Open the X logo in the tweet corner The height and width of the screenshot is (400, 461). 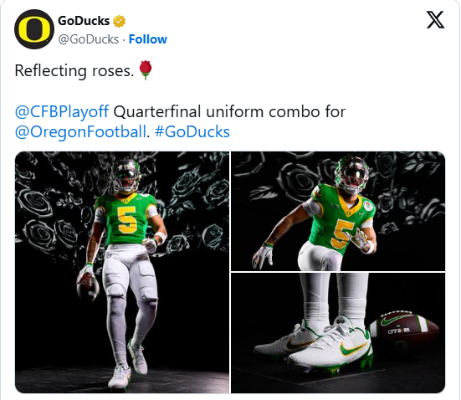(435, 20)
